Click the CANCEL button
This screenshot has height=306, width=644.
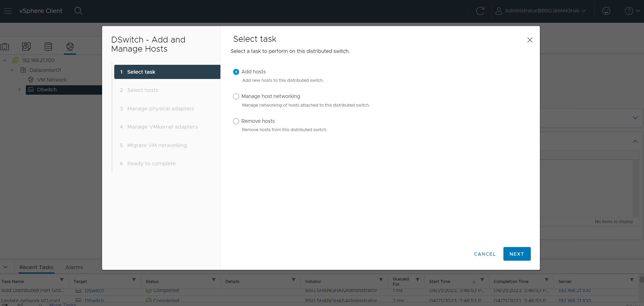485,254
